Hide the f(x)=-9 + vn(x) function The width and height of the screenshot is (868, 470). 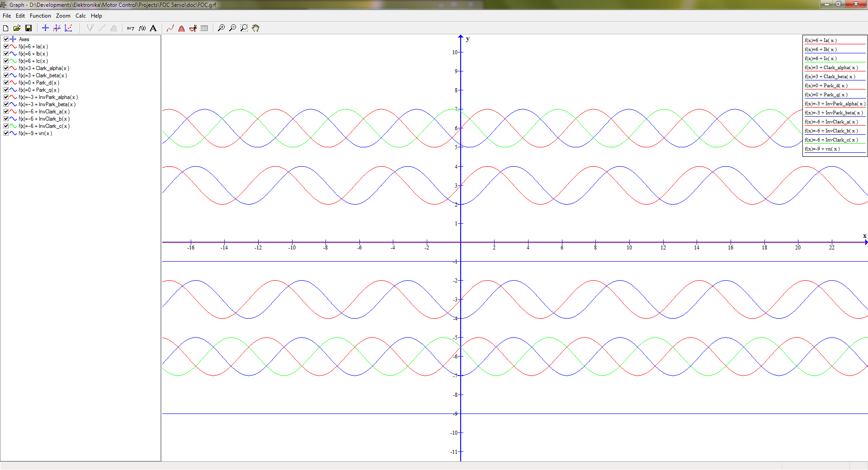coord(6,133)
